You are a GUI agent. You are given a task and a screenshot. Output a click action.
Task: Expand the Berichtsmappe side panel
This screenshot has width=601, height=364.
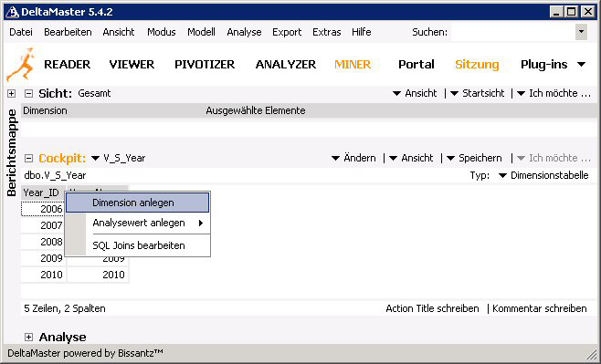(x=12, y=93)
